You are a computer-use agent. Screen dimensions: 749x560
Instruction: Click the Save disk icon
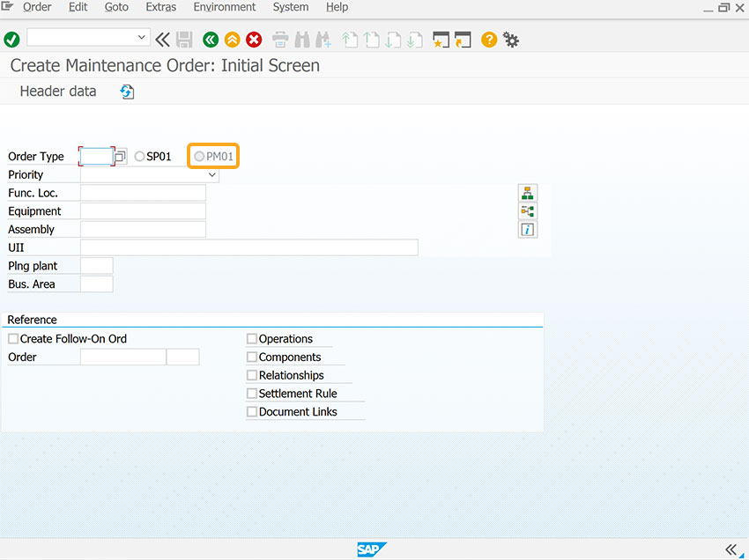point(184,40)
